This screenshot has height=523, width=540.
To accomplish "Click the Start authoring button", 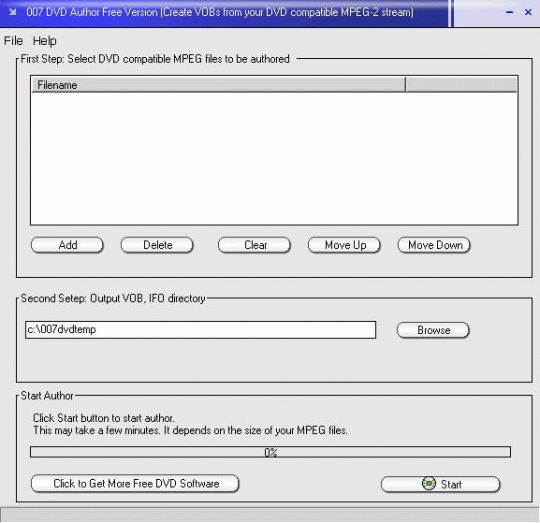I will [x=440, y=484].
